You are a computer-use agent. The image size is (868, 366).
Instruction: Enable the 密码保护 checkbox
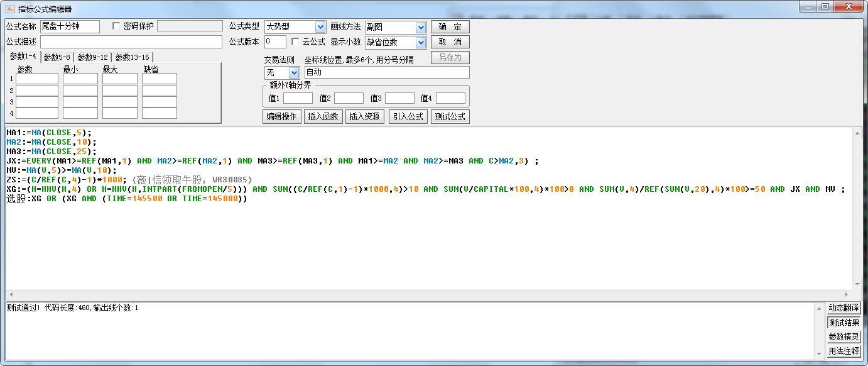pos(116,26)
